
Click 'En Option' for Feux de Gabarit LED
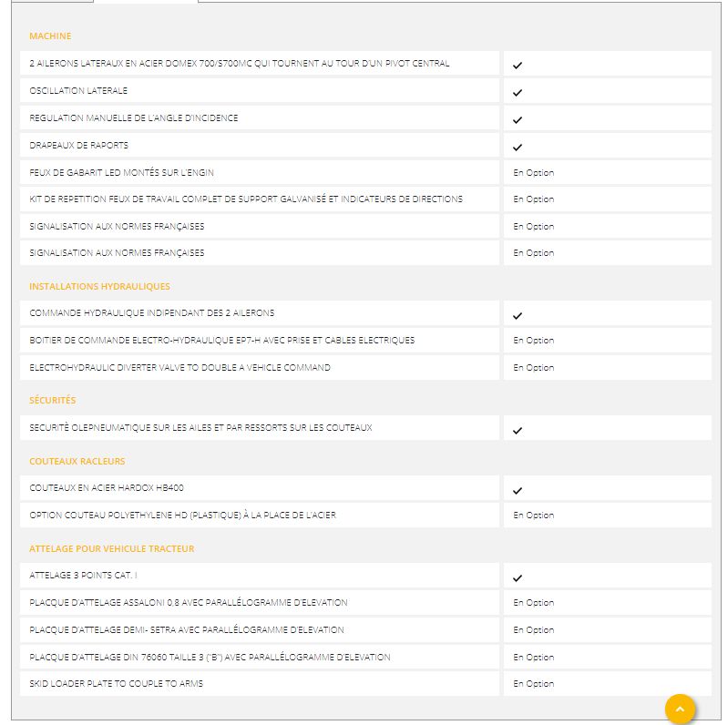point(533,173)
